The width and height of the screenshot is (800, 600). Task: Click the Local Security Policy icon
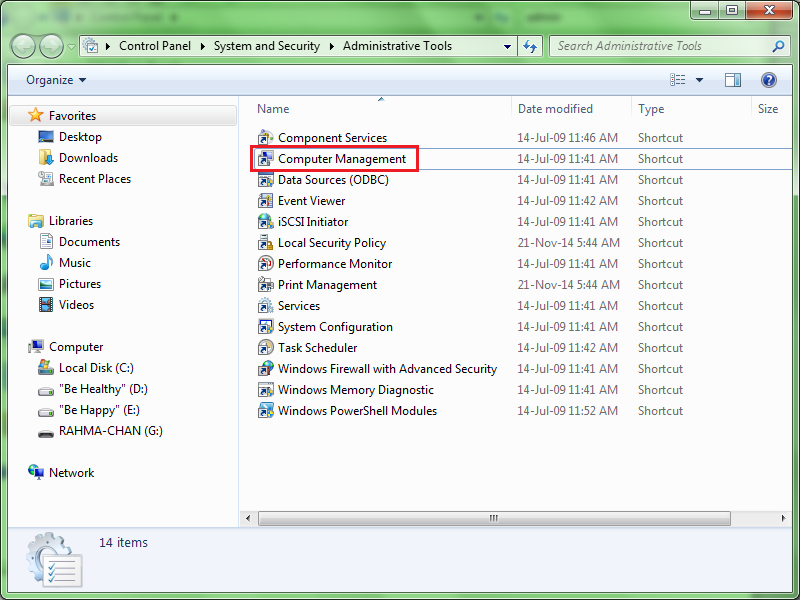[x=265, y=242]
